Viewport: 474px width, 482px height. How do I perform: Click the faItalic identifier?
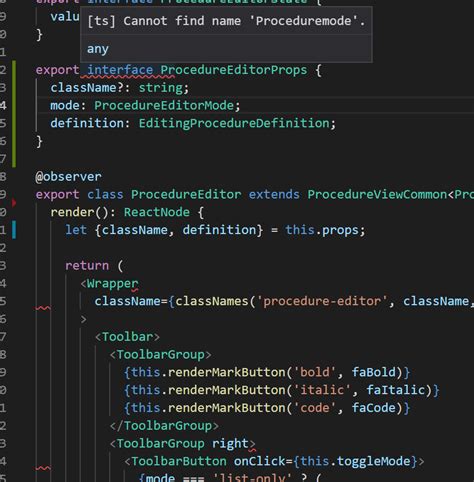[395, 390]
